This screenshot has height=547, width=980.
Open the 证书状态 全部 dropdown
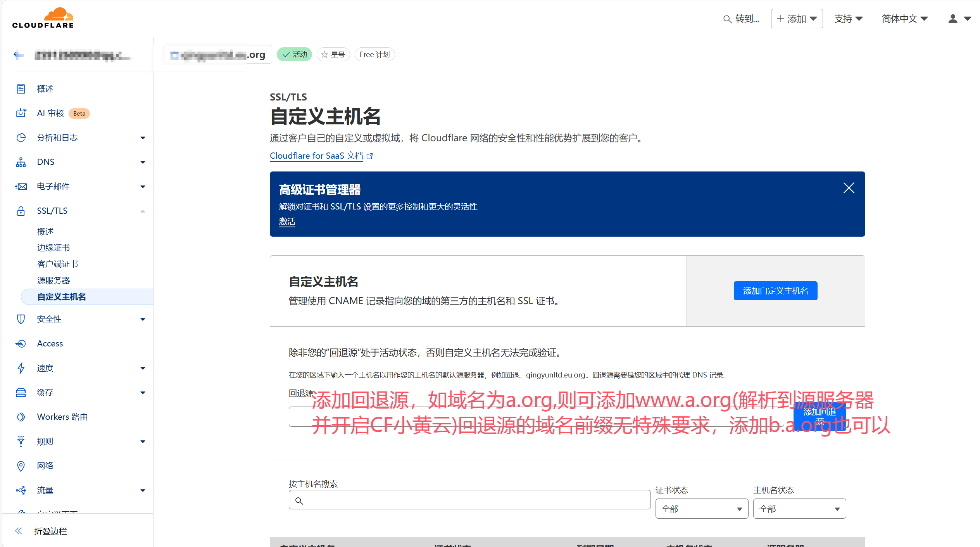point(702,509)
